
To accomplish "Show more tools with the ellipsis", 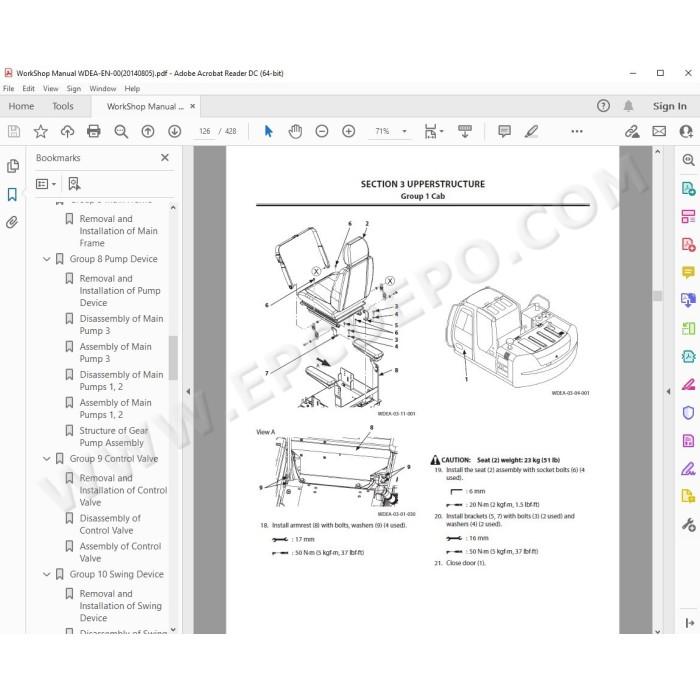I will pyautogui.click(x=577, y=131).
